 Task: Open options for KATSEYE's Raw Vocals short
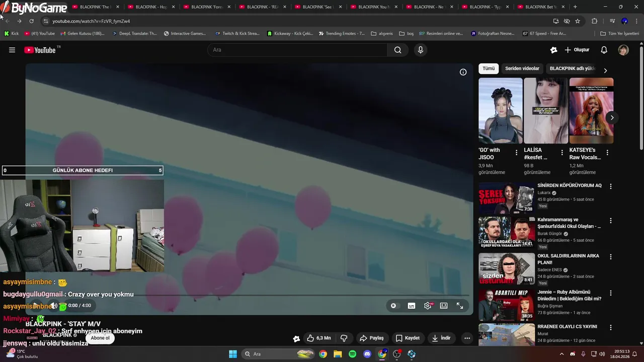pyautogui.click(x=607, y=152)
